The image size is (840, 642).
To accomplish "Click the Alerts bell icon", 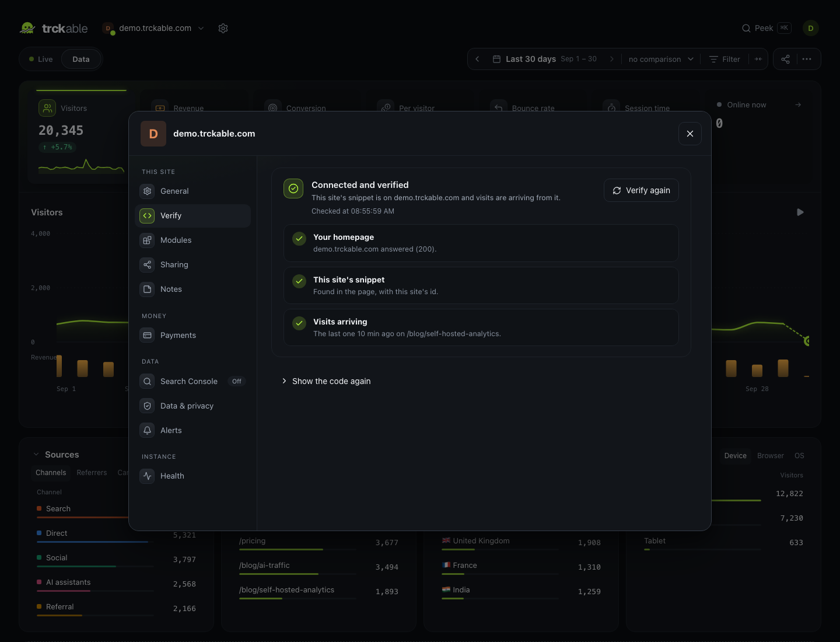I will pyautogui.click(x=147, y=431).
